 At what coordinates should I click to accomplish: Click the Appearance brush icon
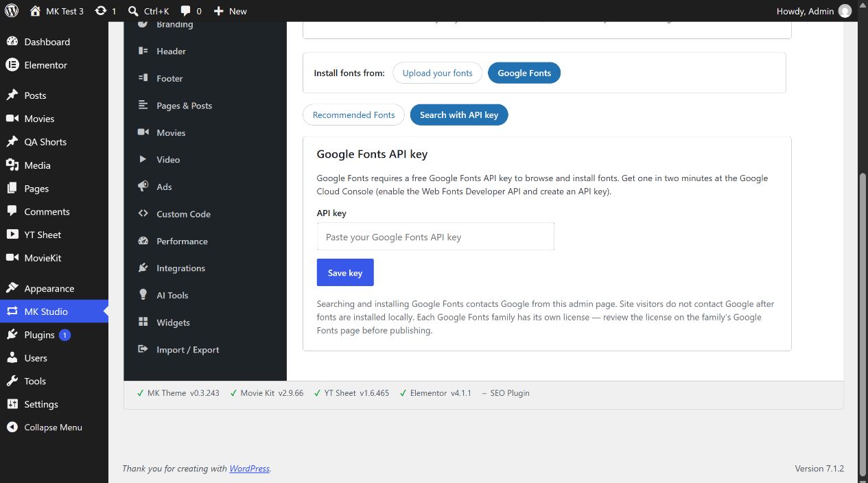12,289
